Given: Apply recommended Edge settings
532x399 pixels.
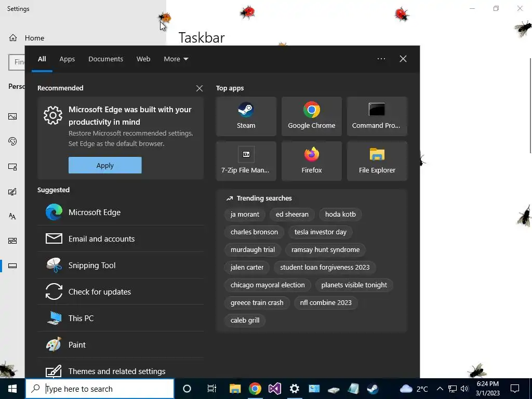Looking at the screenshot, I should [105, 165].
